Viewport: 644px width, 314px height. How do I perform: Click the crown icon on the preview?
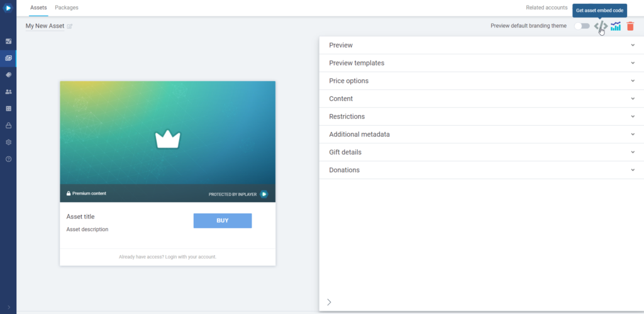click(167, 139)
